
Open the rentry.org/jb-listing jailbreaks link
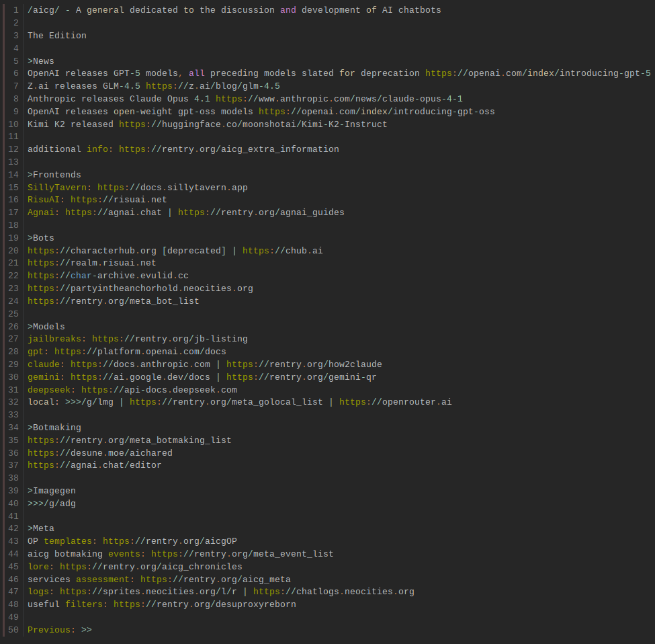(x=169, y=339)
